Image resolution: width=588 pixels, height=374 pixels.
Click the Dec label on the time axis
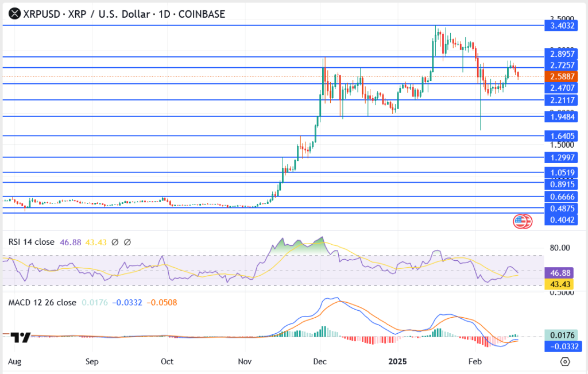click(320, 362)
